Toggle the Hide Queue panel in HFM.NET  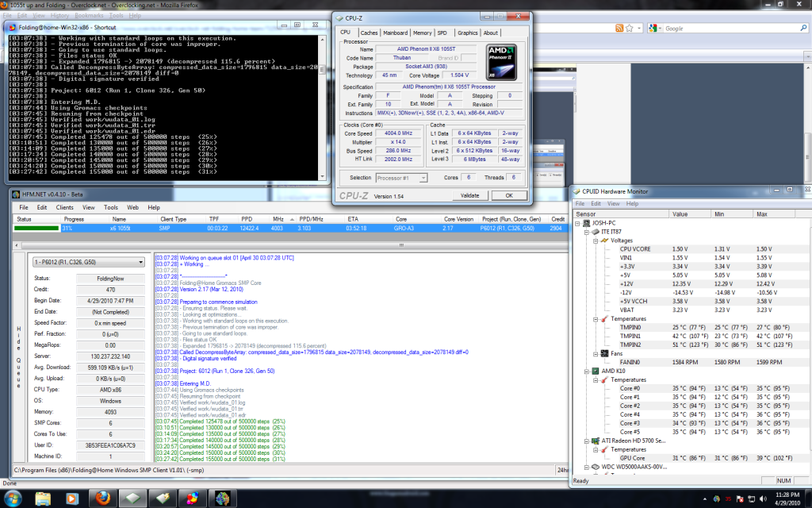point(17,357)
